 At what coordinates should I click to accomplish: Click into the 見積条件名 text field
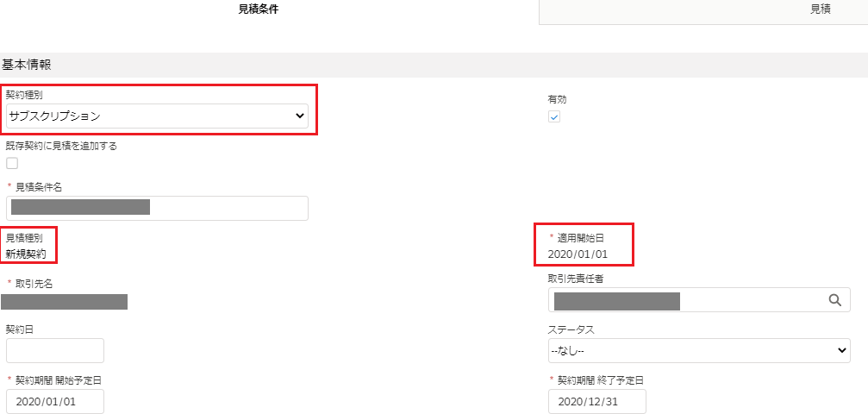click(x=157, y=208)
